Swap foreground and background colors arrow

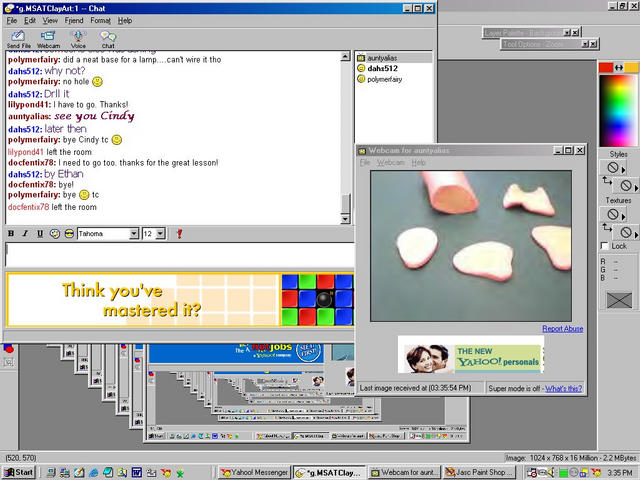click(x=619, y=68)
